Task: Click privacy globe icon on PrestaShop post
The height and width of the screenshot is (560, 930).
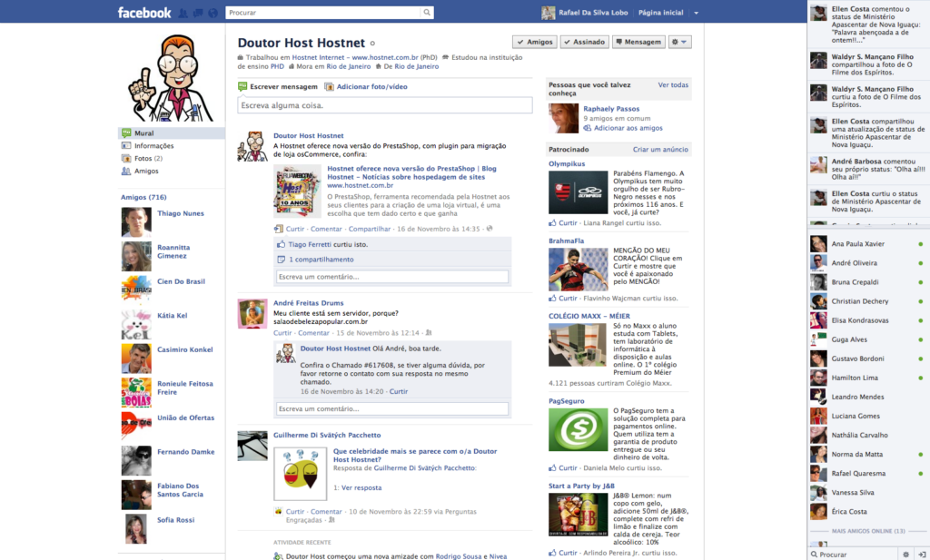Action: tap(490, 229)
